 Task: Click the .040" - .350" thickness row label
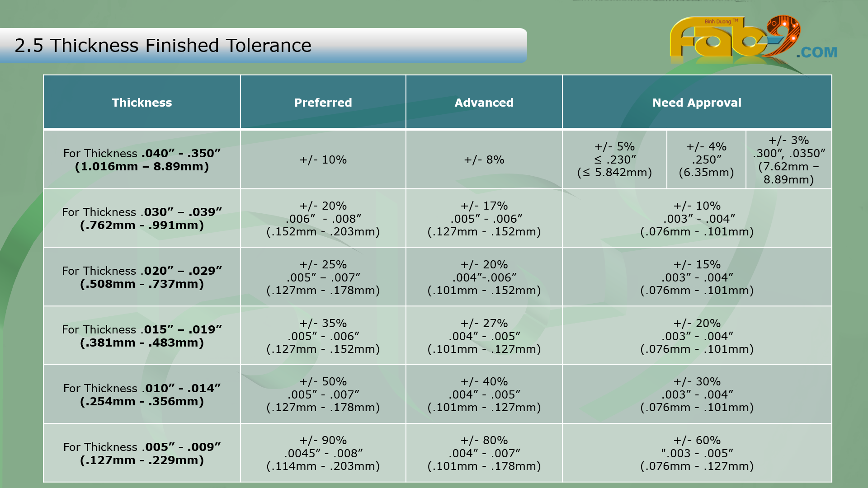coord(142,160)
